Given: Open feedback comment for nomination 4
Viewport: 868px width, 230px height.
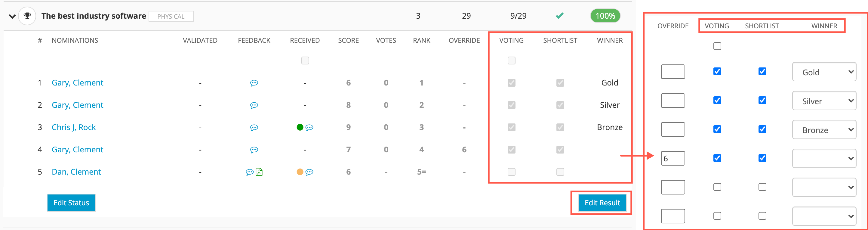Looking at the screenshot, I should point(254,150).
